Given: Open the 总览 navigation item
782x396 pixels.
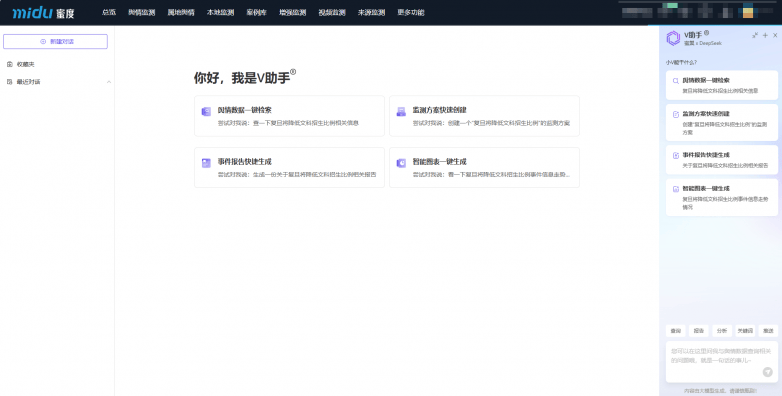Looking at the screenshot, I should pyautogui.click(x=109, y=12).
